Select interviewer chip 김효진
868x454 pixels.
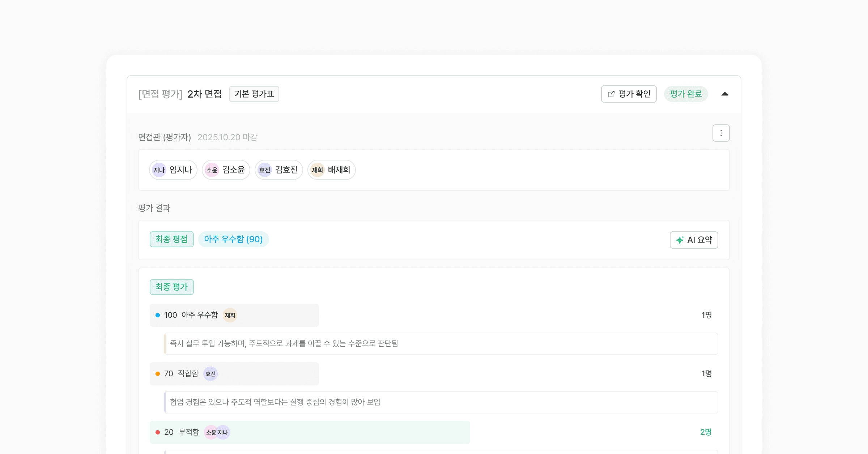(278, 170)
